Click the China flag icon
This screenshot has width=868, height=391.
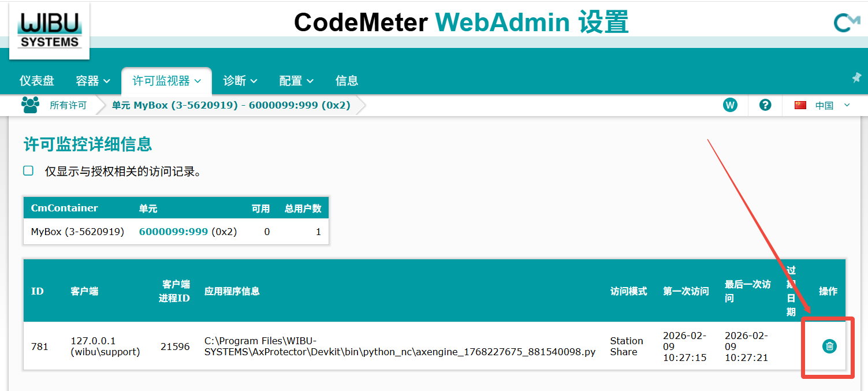click(x=800, y=105)
